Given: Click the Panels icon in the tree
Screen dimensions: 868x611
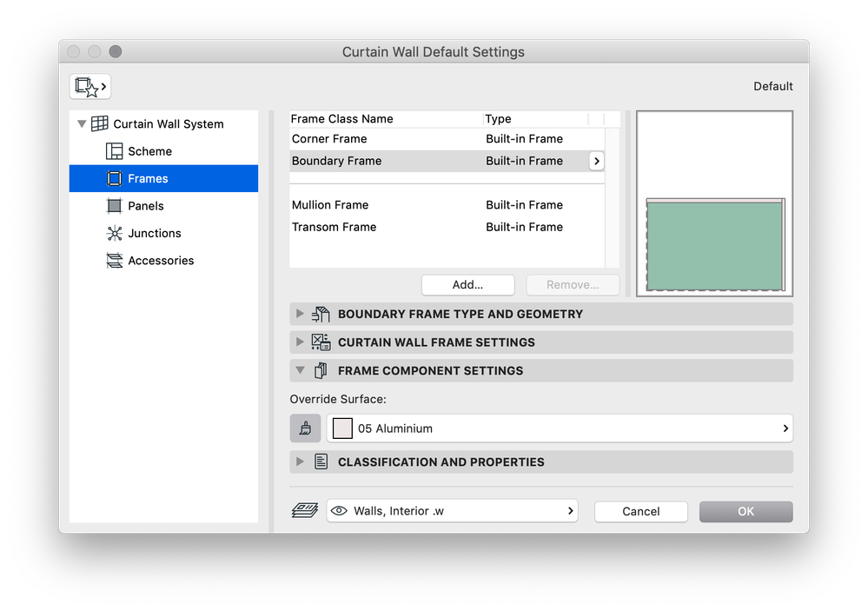Looking at the screenshot, I should point(115,205).
